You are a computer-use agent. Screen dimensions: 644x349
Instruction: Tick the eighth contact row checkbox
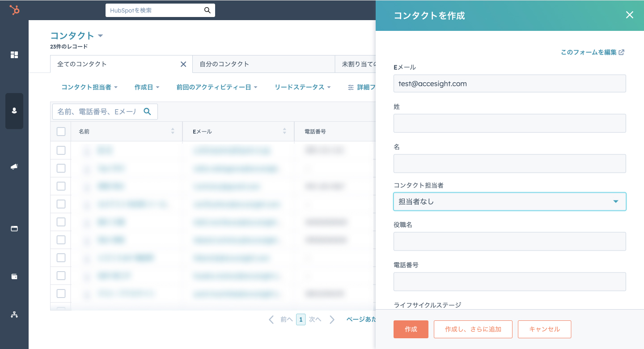click(x=61, y=276)
